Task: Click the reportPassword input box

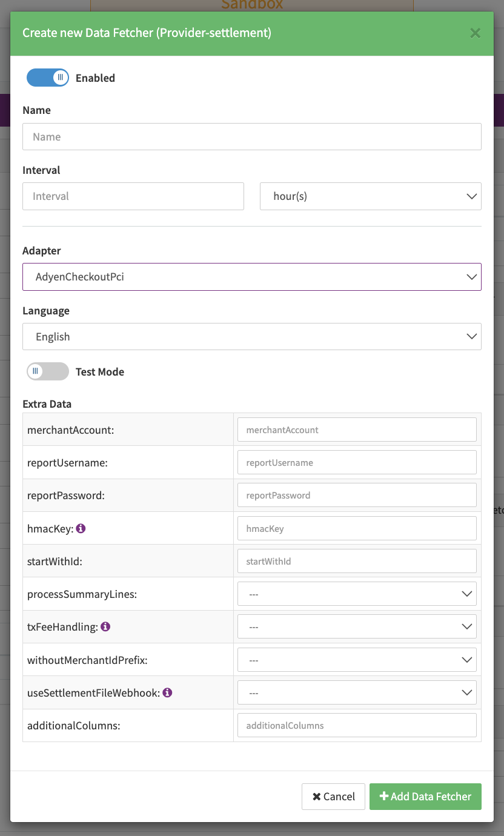Action: (x=356, y=495)
